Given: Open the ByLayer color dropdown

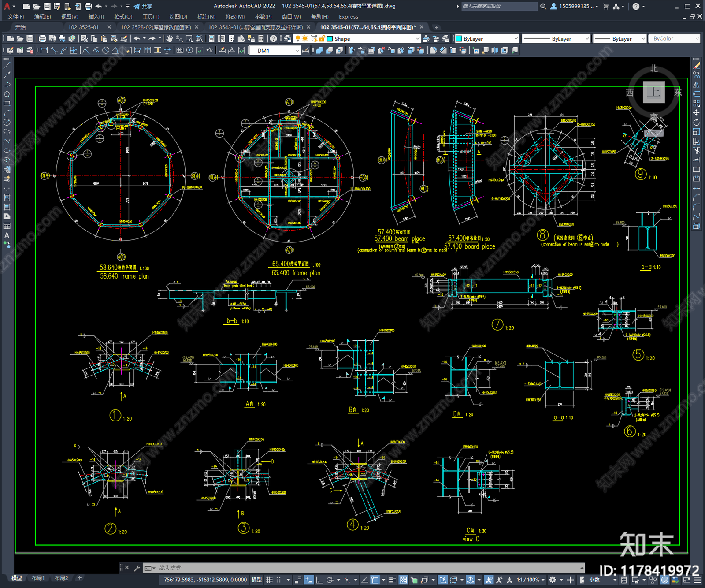Looking at the screenshot, I should tap(487, 39).
